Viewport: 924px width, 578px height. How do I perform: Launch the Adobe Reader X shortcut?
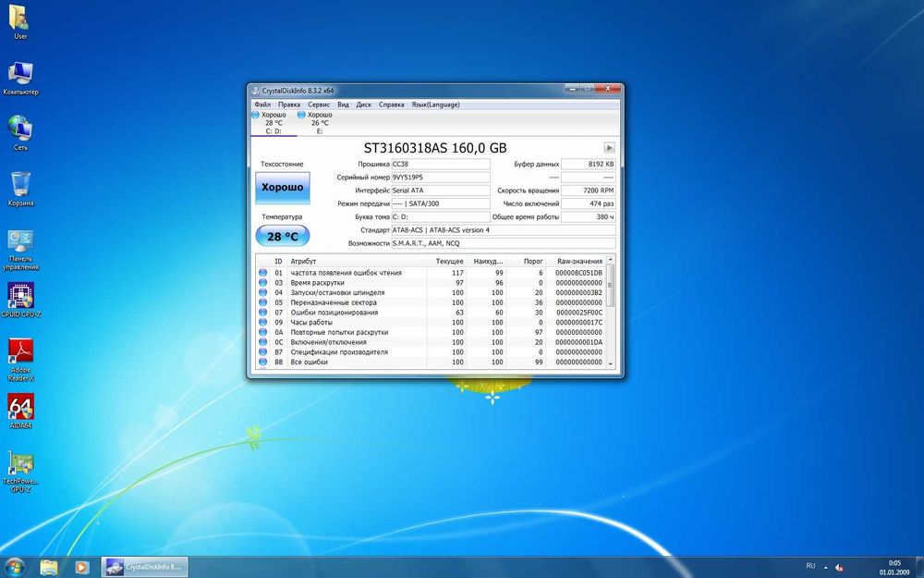pos(21,360)
